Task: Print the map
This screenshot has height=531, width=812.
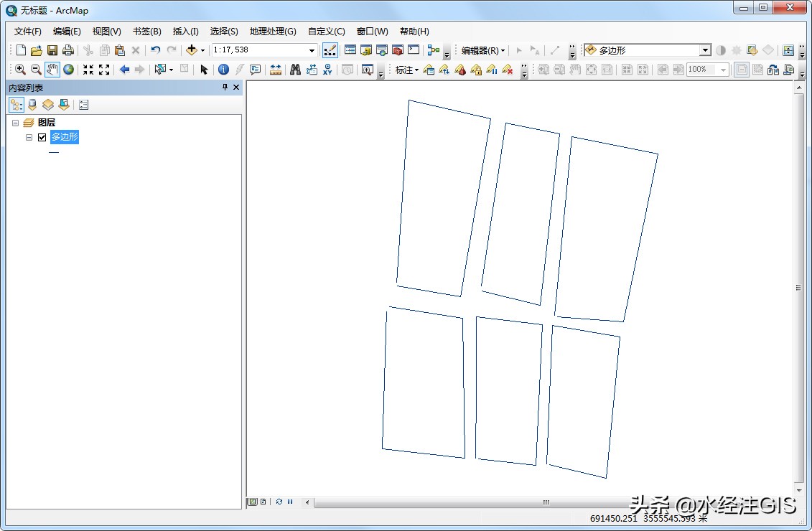Action: tap(67, 50)
